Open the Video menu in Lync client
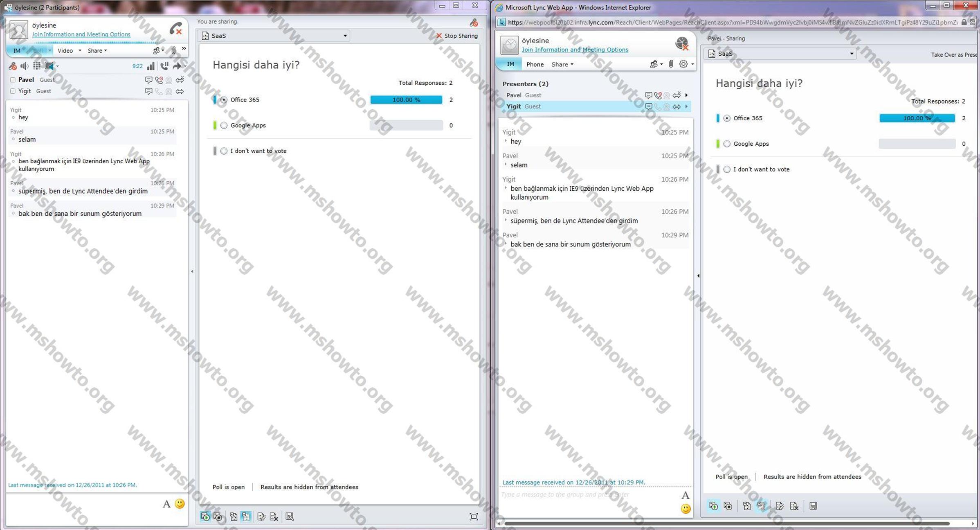The width and height of the screenshot is (980, 530). coord(65,51)
